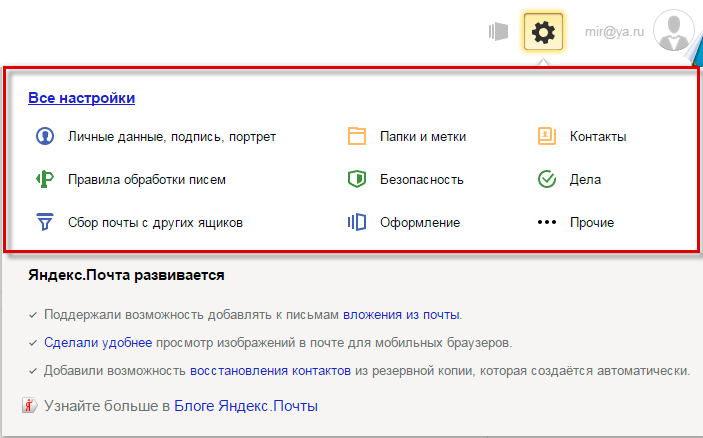The width and height of the screenshot is (703, 438).
Task: Open Дела settings
Action: point(585,179)
